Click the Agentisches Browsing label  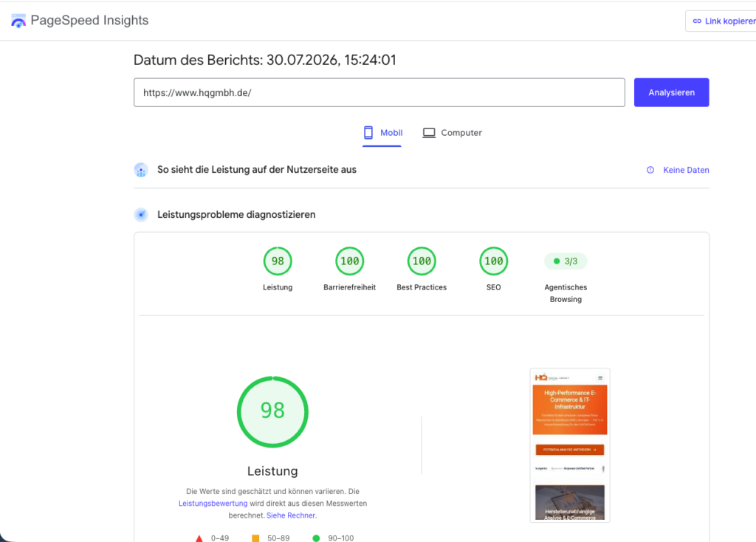(566, 293)
